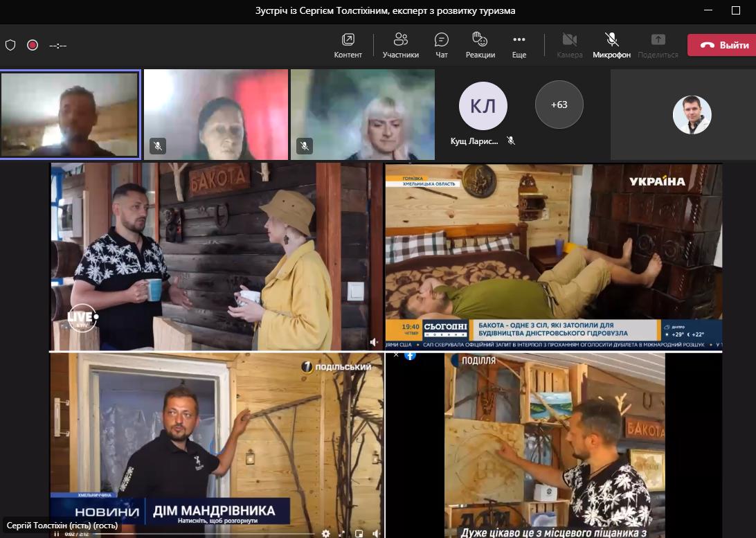This screenshot has width=756, height=538.
Task: Unmute with the Микрофон toggle
Action: pyautogui.click(x=611, y=45)
